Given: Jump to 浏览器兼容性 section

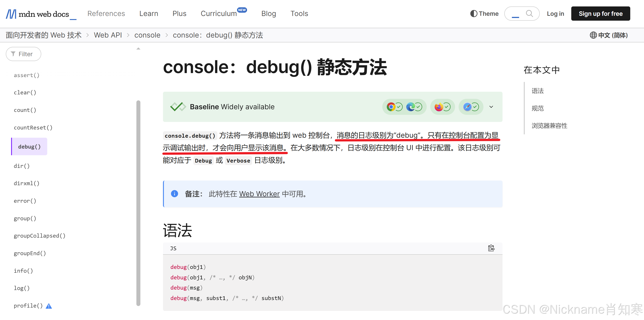Looking at the screenshot, I should tap(549, 126).
